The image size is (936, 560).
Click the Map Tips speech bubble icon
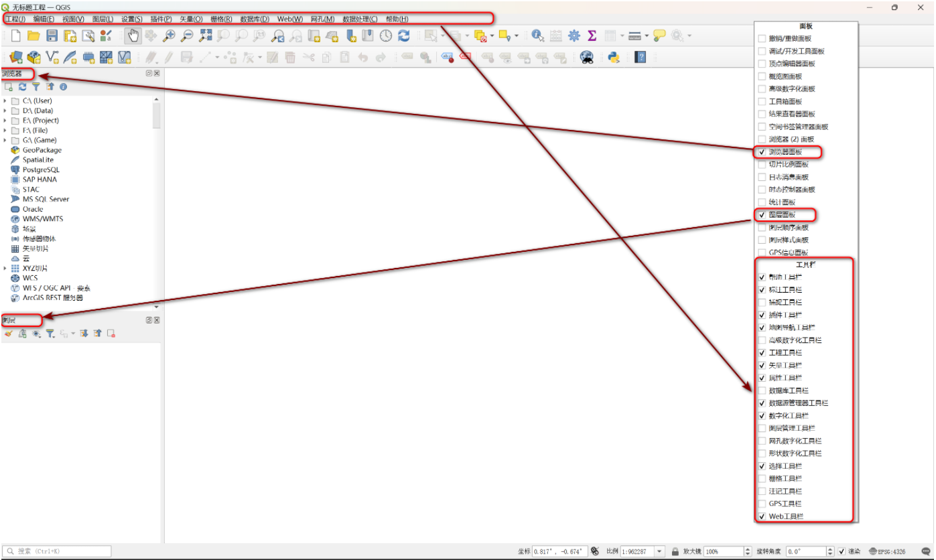click(x=659, y=36)
